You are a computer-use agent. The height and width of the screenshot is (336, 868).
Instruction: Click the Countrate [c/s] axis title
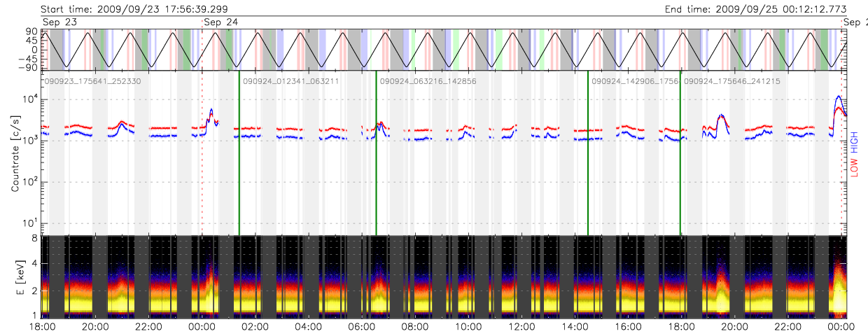[15, 154]
